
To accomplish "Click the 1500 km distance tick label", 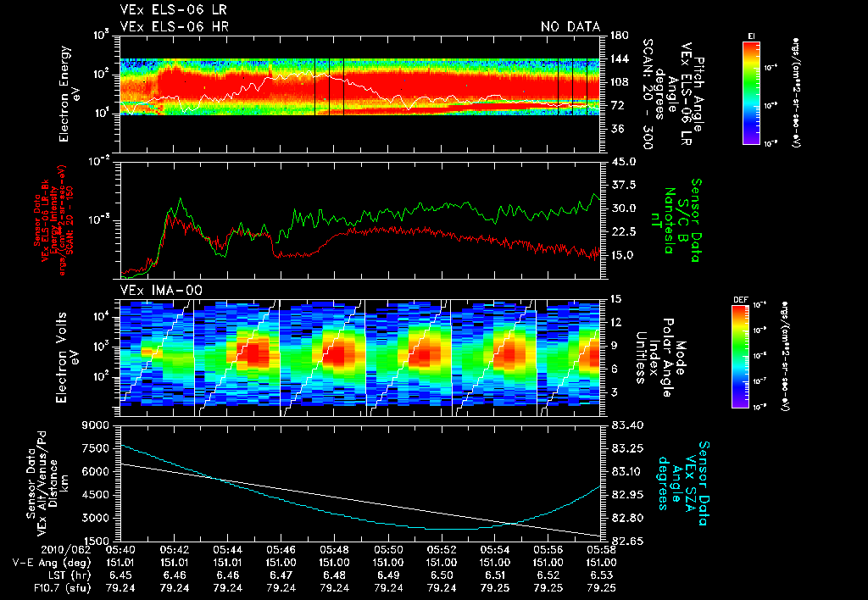I will (x=97, y=542).
